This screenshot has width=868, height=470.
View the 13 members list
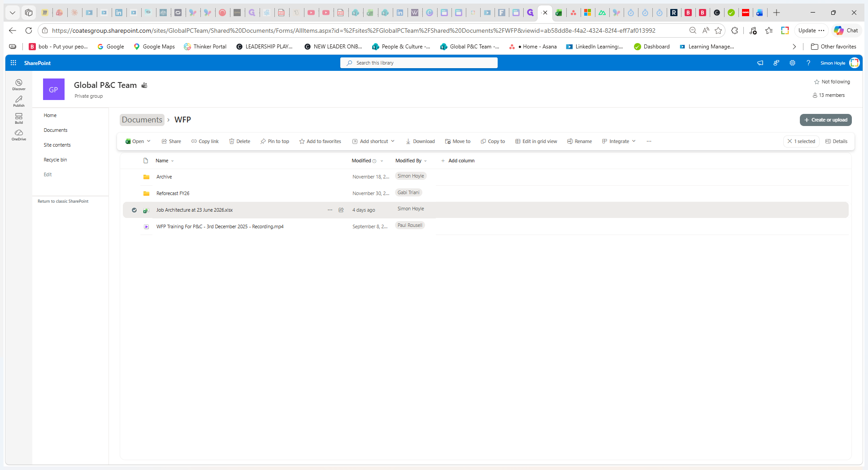coord(829,95)
